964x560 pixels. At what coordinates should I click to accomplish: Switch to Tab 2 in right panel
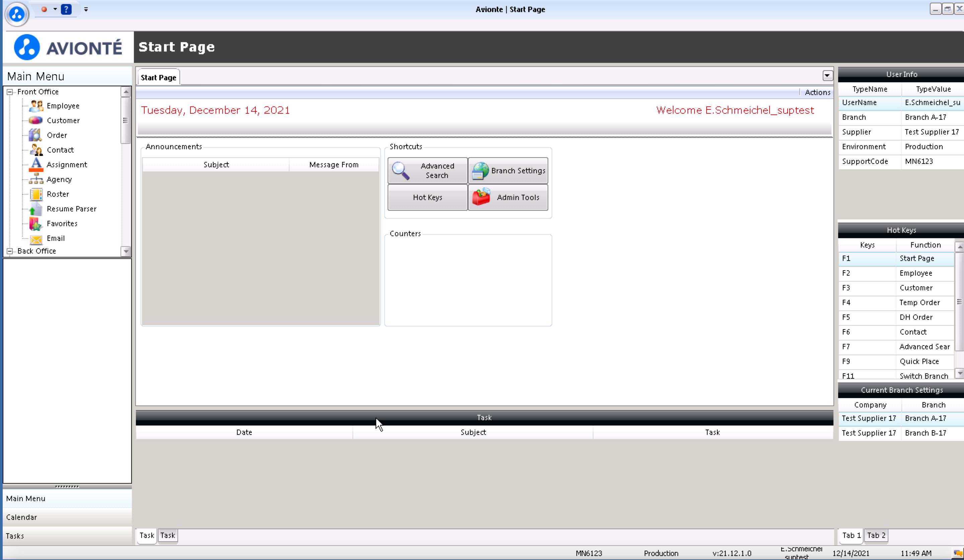pos(876,535)
